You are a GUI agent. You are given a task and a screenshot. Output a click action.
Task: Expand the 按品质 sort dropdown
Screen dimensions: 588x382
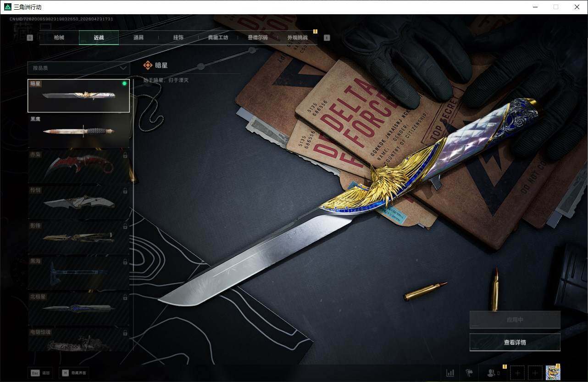78,68
